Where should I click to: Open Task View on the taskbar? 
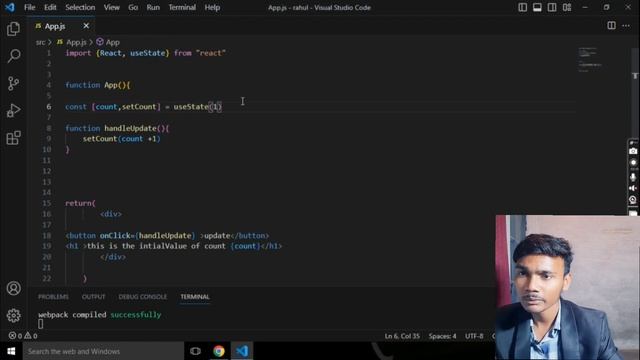click(196, 351)
